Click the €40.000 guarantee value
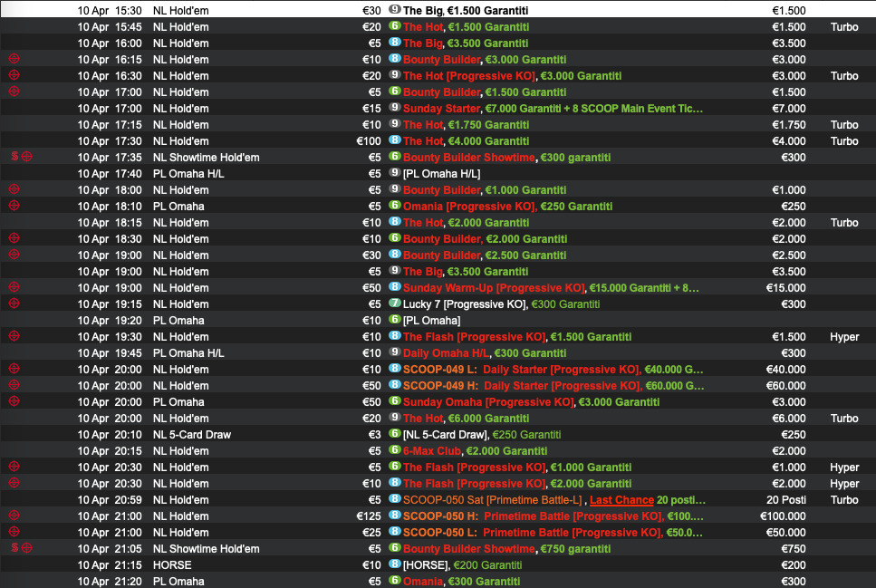Image resolution: width=876 pixels, height=588 pixels. coord(785,370)
